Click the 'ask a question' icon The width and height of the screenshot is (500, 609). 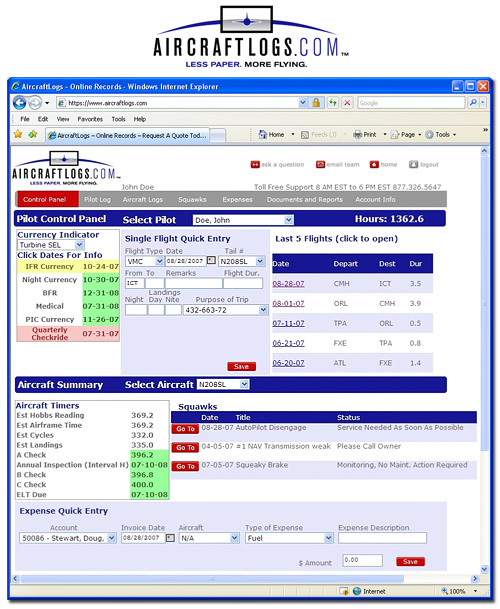point(255,165)
